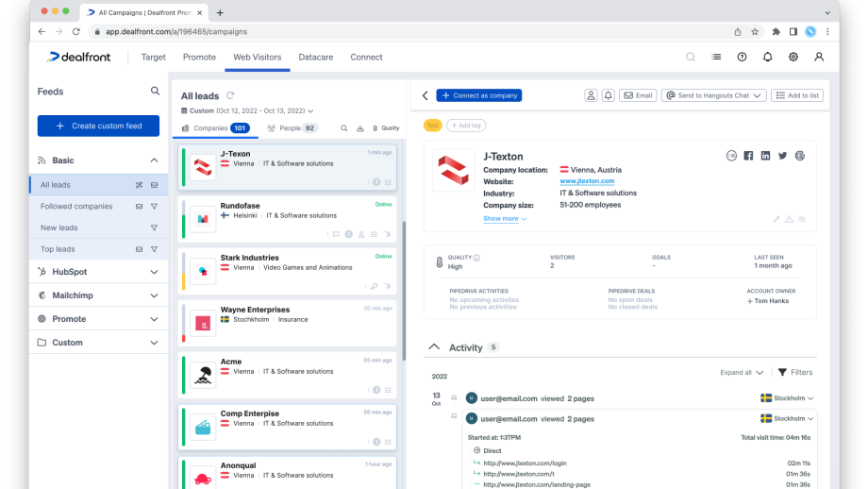Open the Custom date range dropdown
The image size is (868, 489).
pos(247,110)
